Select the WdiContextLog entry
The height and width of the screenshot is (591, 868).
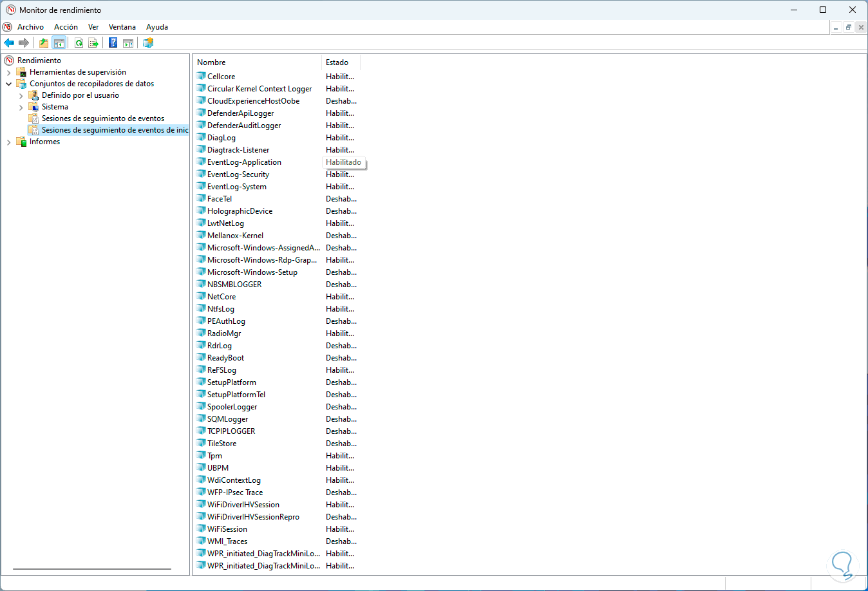[x=234, y=480]
